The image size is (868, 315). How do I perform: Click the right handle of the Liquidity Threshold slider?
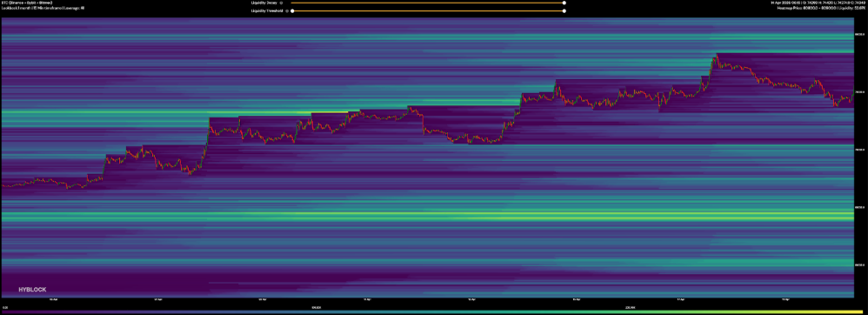coord(564,11)
